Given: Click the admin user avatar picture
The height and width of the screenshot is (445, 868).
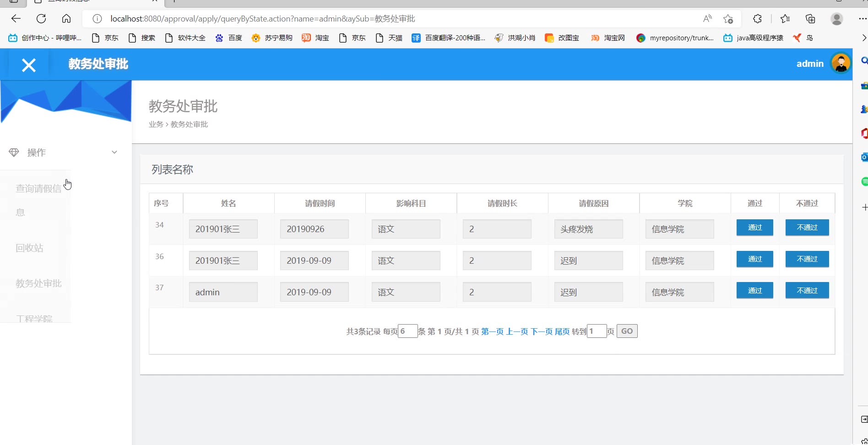Looking at the screenshot, I should 841,64.
